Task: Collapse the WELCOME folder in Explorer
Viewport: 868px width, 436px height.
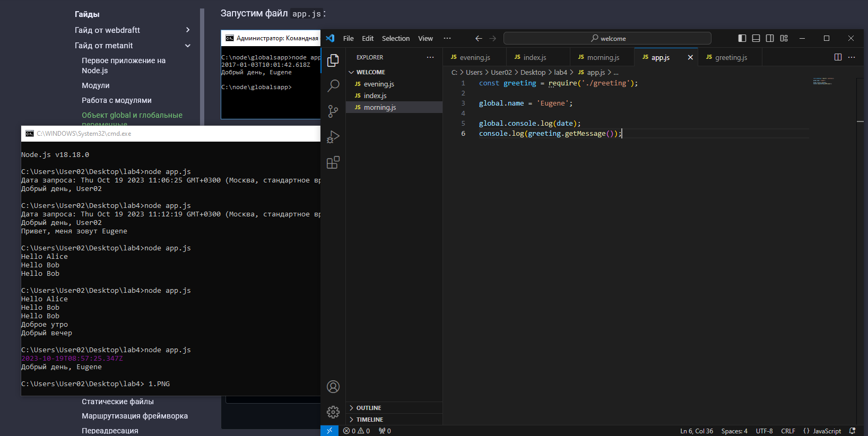Action: 370,72
